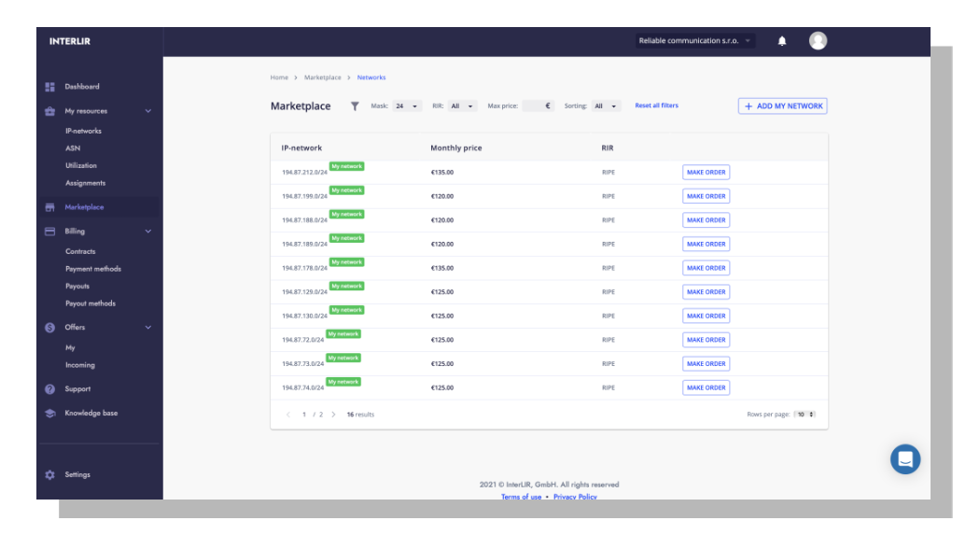Click Home breadcrumb
The height and width of the screenshot is (549, 980).
point(279,77)
